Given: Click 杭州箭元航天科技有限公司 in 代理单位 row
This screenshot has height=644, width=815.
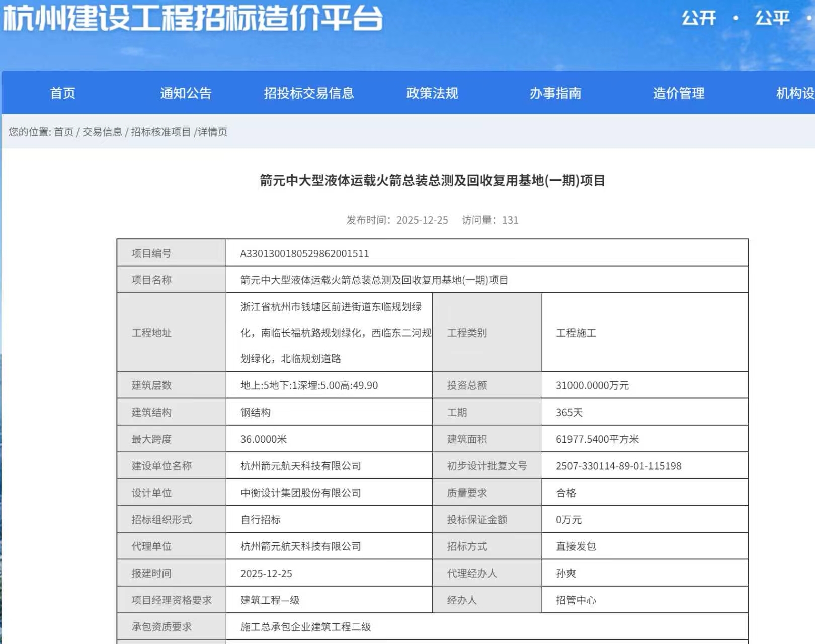Looking at the screenshot, I should (x=301, y=547).
